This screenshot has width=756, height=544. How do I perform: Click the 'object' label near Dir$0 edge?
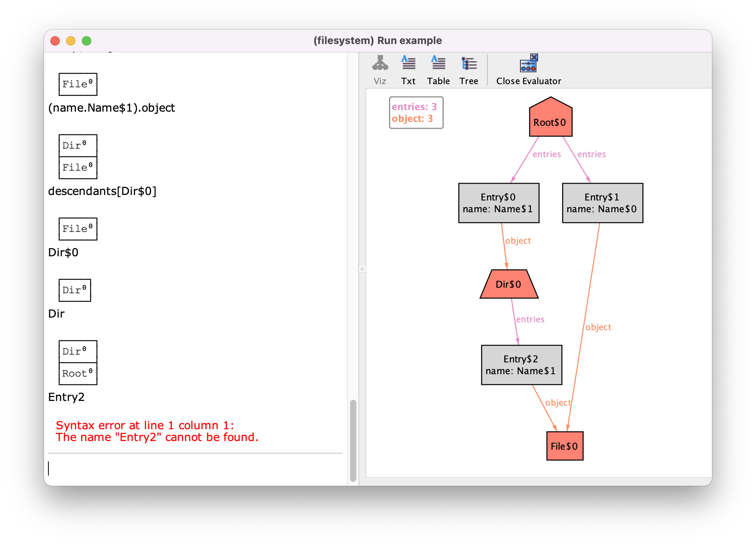518,241
